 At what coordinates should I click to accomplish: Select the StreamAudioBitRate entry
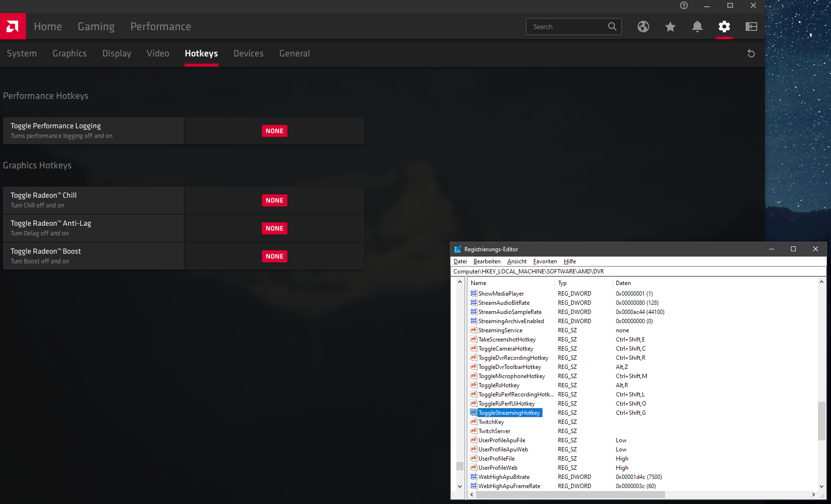(504, 303)
